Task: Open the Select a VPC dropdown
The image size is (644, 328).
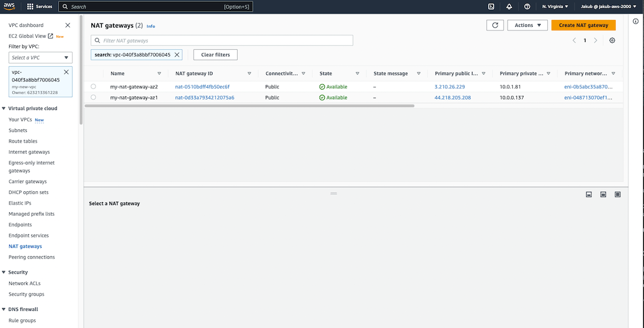Action: (x=40, y=57)
